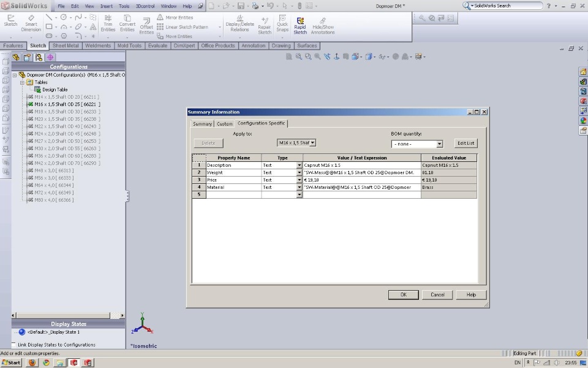Open Type dropdown for Description row
588x368 pixels.
300,165
